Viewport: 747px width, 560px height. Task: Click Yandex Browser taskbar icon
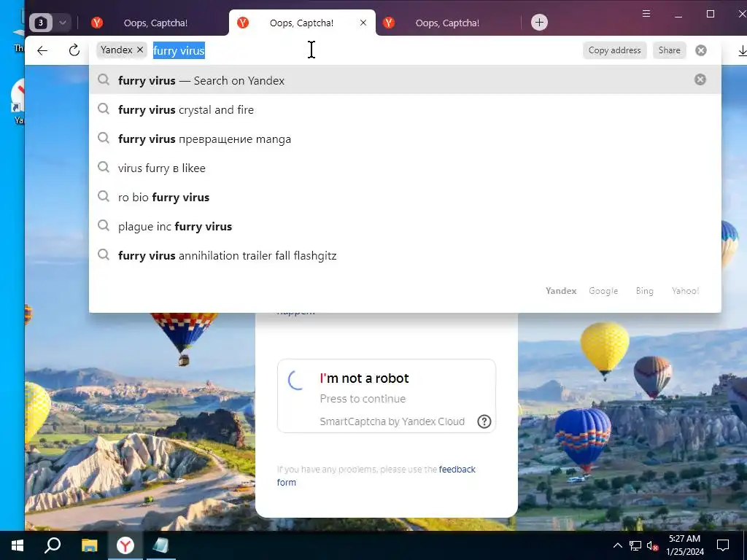click(125, 545)
